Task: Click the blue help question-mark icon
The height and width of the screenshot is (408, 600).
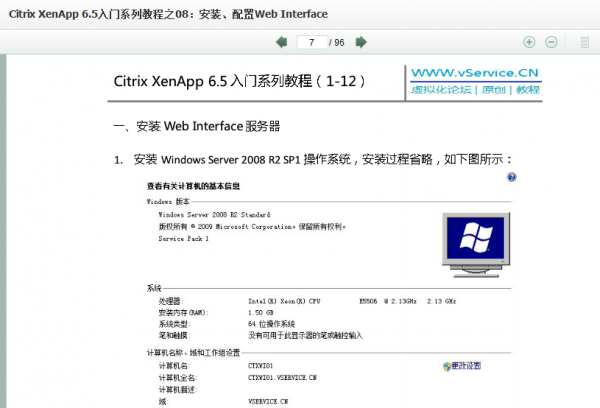Action: click(512, 177)
